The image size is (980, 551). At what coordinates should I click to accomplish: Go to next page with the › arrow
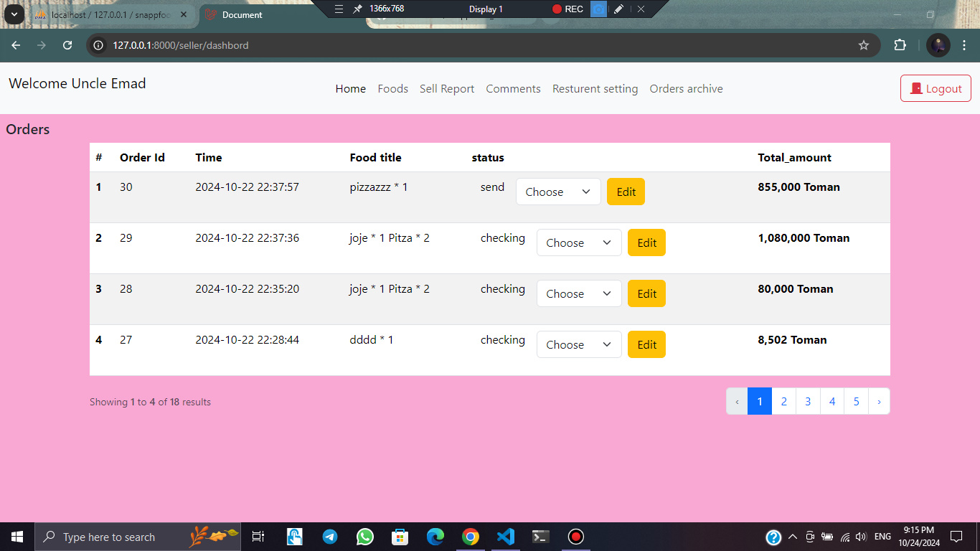tap(879, 401)
